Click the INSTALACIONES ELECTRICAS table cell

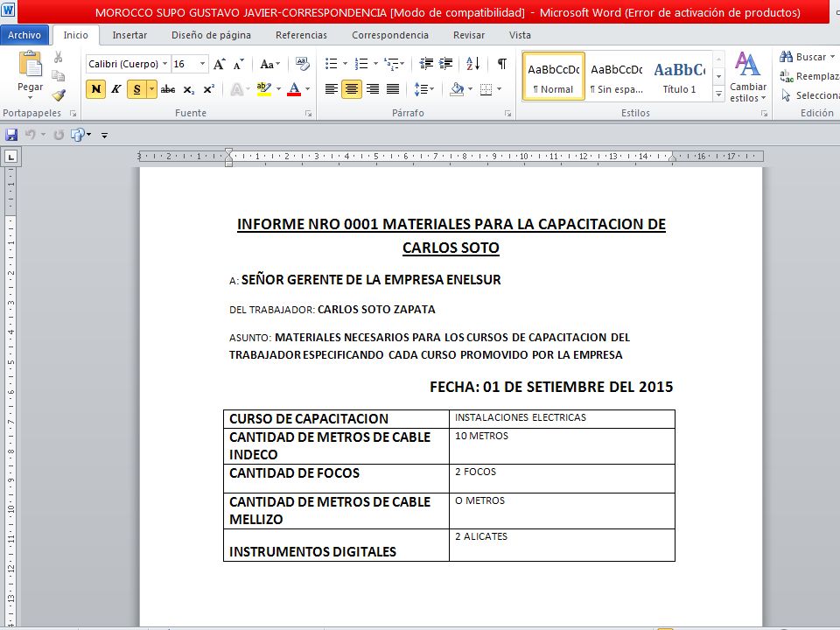coord(562,419)
